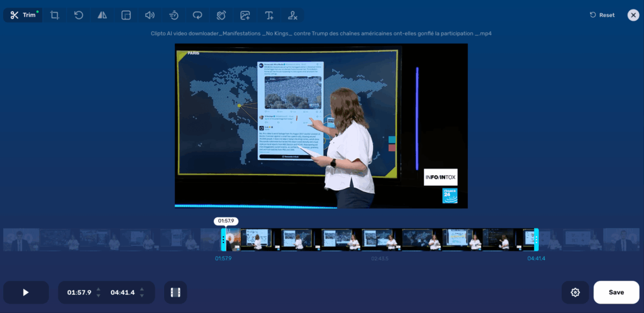Open the Speed stopwatch tool

point(174,15)
